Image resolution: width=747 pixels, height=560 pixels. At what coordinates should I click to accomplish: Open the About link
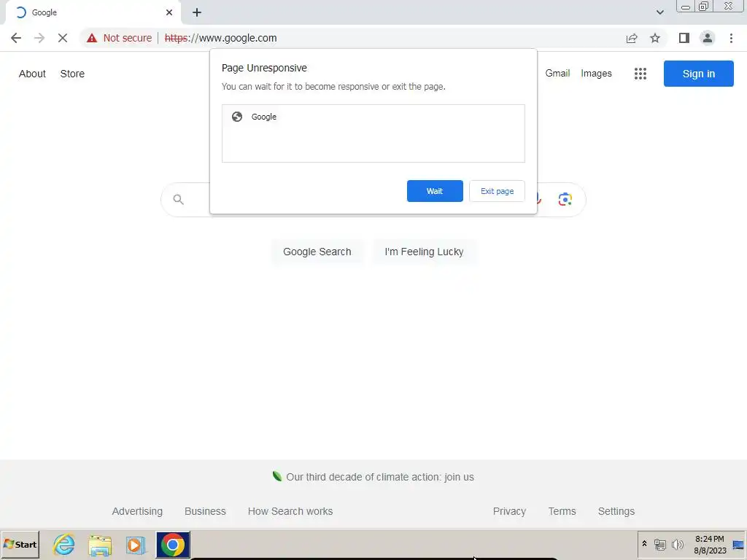(x=32, y=74)
